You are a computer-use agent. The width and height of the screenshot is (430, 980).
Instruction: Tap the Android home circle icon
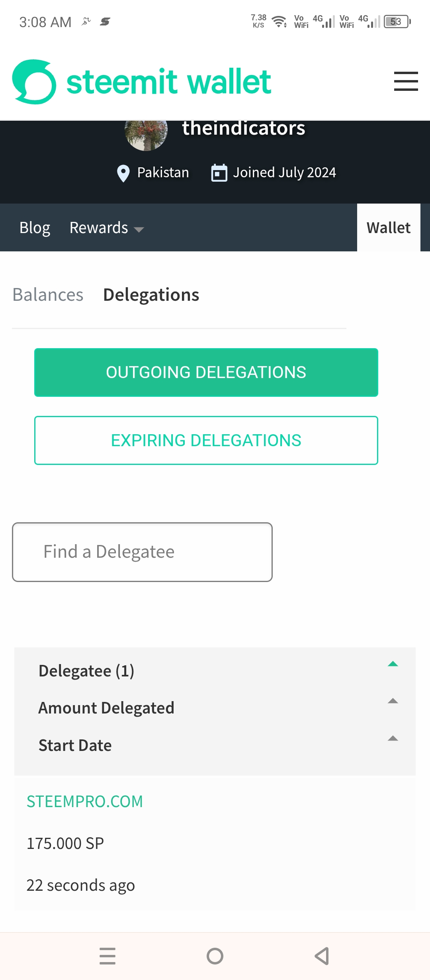coord(215,956)
